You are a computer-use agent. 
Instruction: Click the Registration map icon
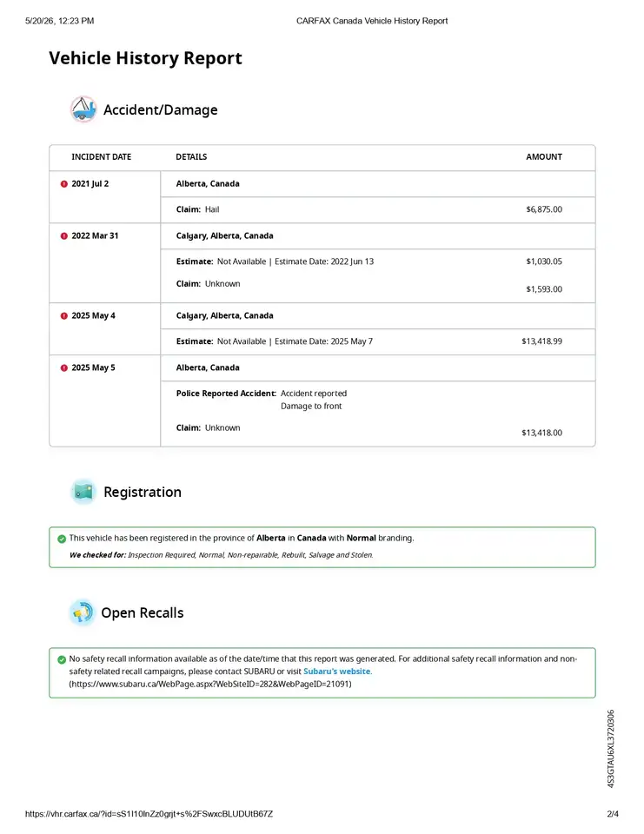(x=83, y=492)
